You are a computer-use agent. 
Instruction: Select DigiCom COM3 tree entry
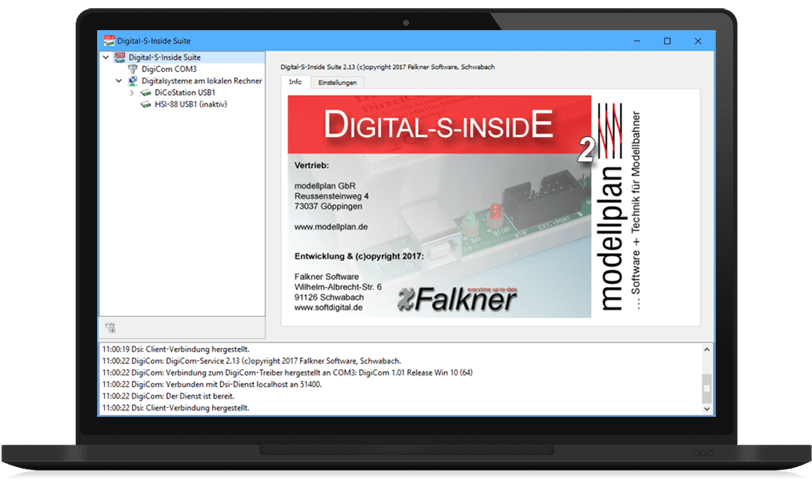pos(169,69)
